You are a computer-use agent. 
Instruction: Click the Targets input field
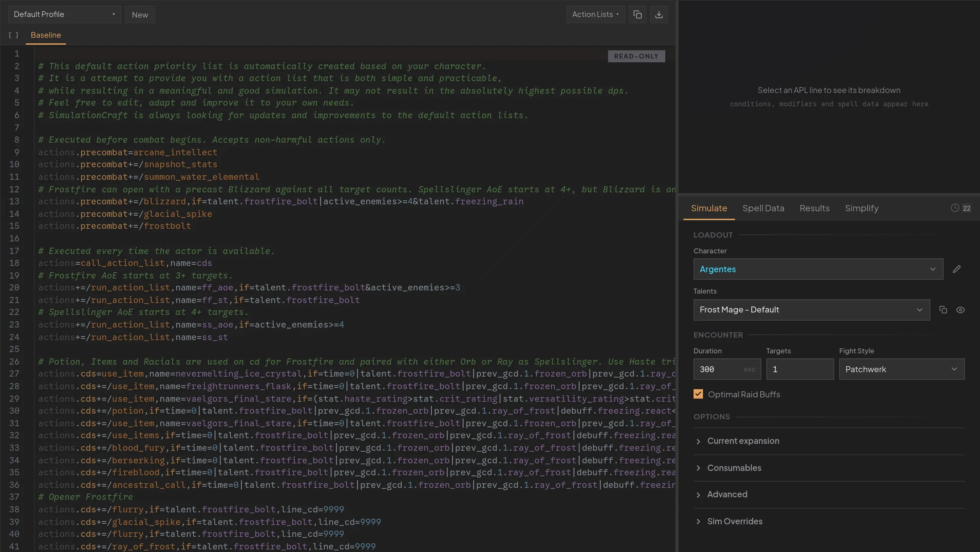pyautogui.click(x=800, y=369)
